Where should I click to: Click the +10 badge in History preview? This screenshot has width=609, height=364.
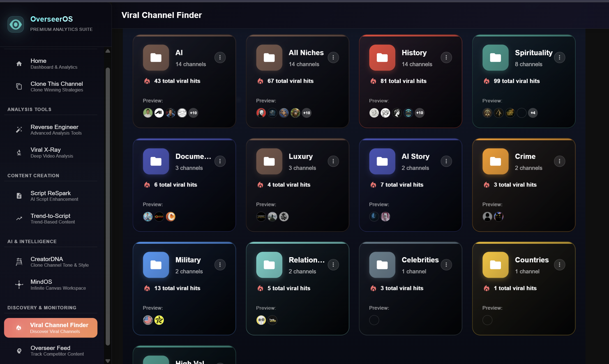(419, 113)
